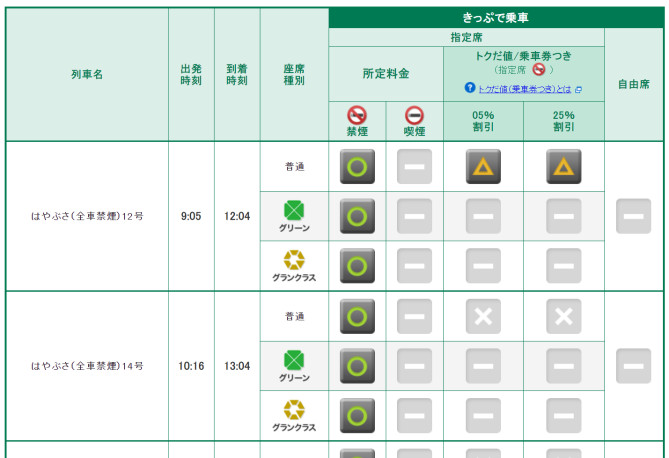Click Green car clover icon for Hayabusa 12
The height and width of the screenshot is (458, 669).
tap(294, 210)
